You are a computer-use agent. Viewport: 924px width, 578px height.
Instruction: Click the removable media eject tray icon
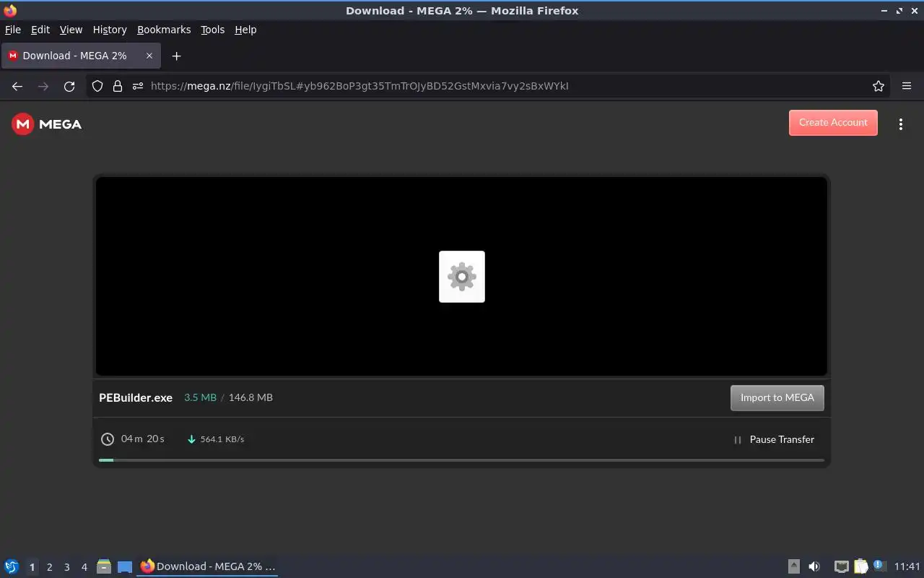793,566
